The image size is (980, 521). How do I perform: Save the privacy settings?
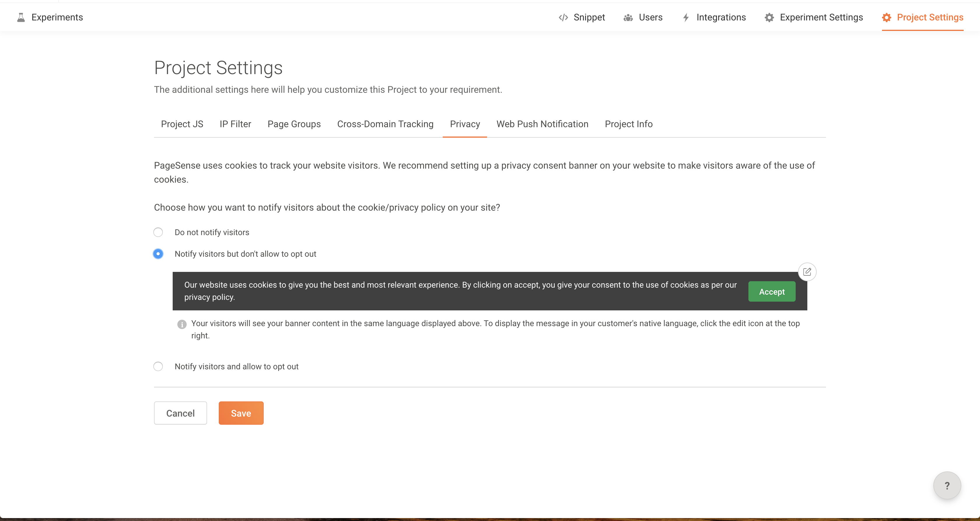point(241,413)
